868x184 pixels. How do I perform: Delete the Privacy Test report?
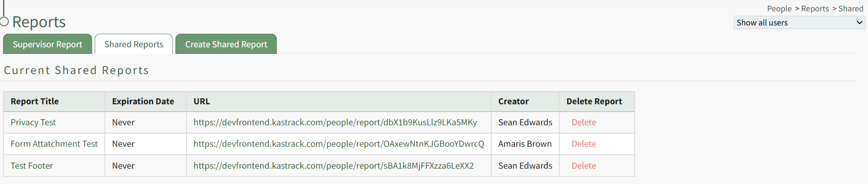[x=583, y=122]
